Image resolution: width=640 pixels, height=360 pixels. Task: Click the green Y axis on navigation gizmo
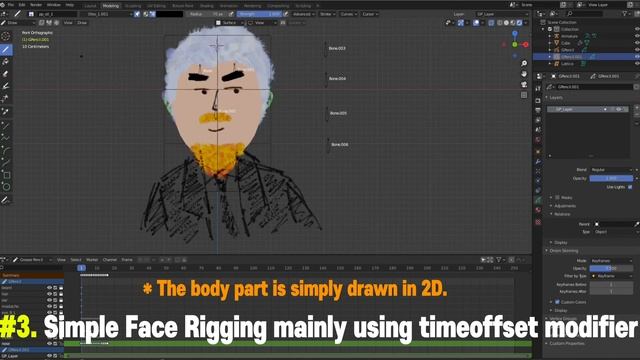point(515,44)
